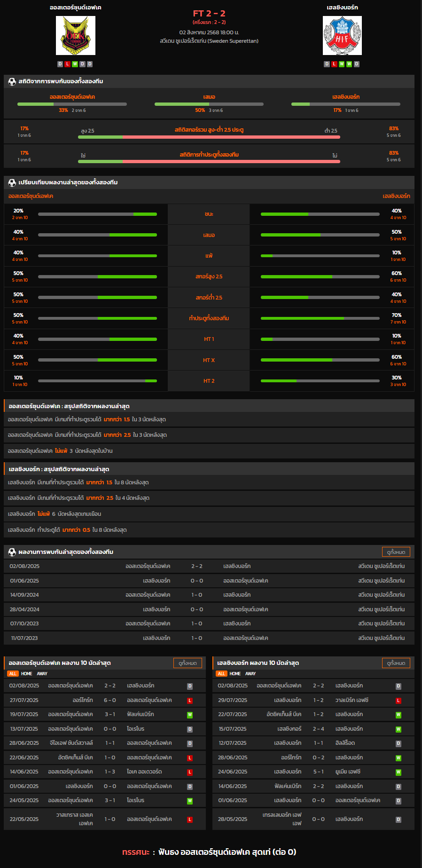422x868 pixels.
Task: Click W badge on 24/06/2025 ยูเมีย เอฟซี row
Action: click(x=398, y=772)
